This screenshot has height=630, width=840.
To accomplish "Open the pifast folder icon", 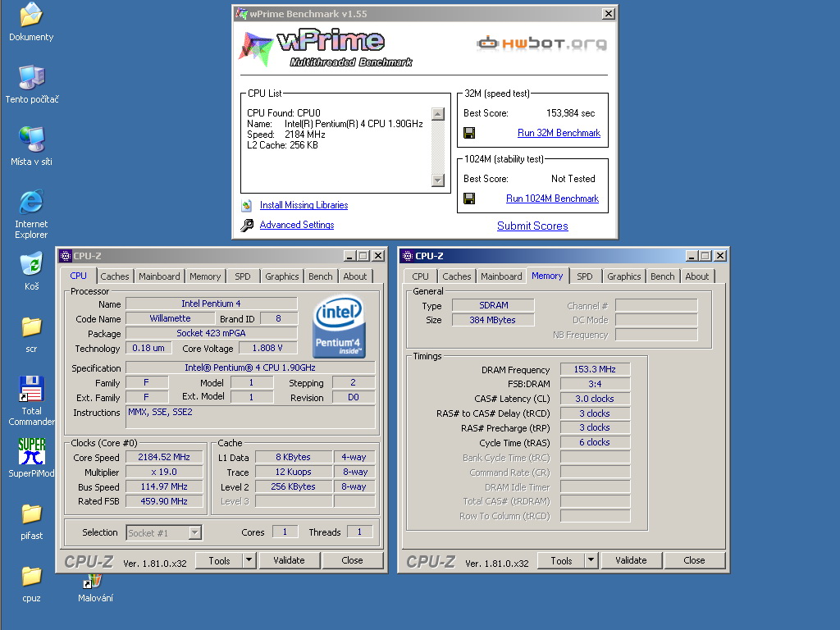I will 31,514.
